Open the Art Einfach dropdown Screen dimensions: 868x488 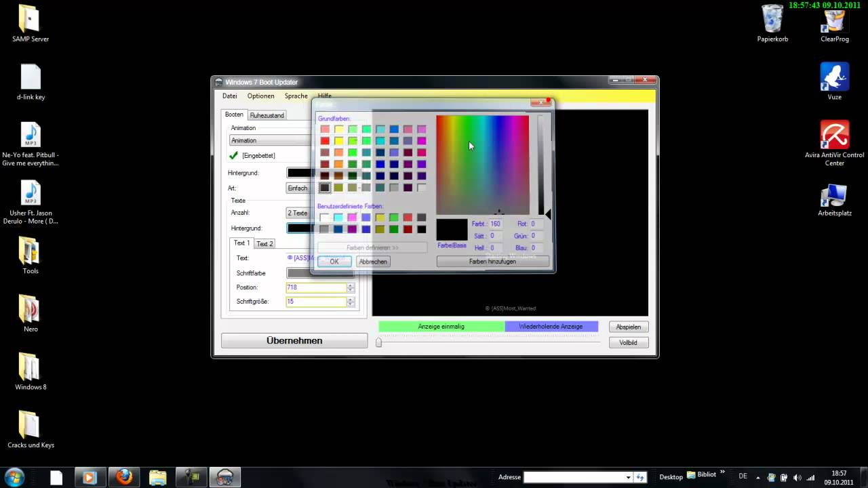tap(298, 188)
